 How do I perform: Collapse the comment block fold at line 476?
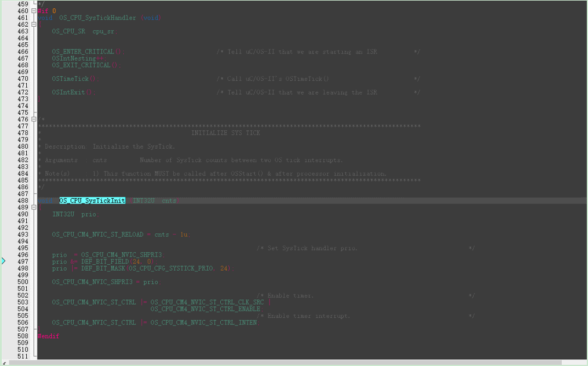(x=34, y=119)
